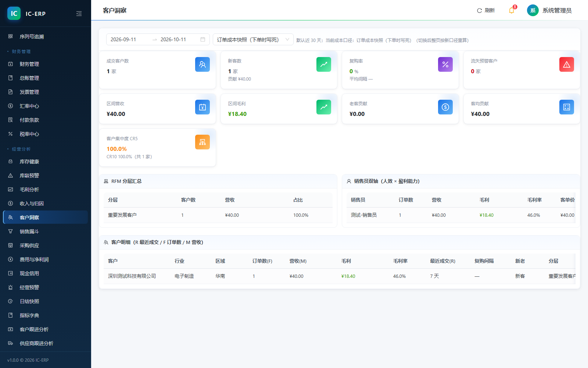Navigate to 毛利分析
The width and height of the screenshot is (588, 368).
click(46, 190)
